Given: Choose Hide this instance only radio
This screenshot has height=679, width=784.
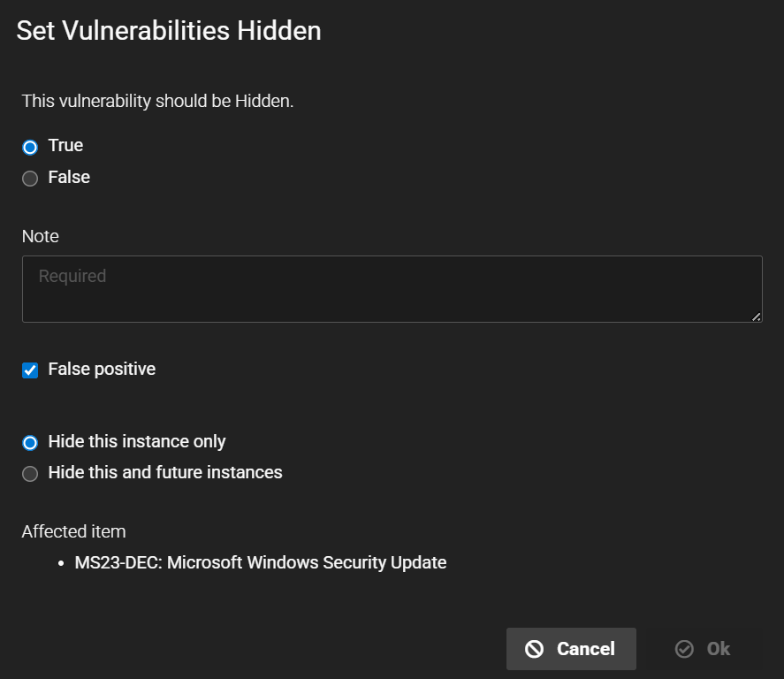Looking at the screenshot, I should [30, 442].
